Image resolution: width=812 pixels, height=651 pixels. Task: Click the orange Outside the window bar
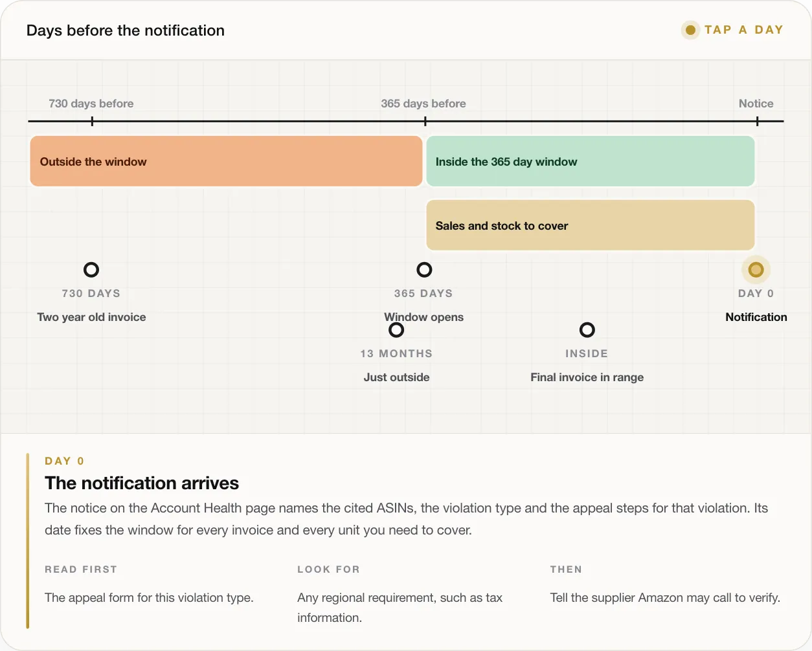click(226, 161)
